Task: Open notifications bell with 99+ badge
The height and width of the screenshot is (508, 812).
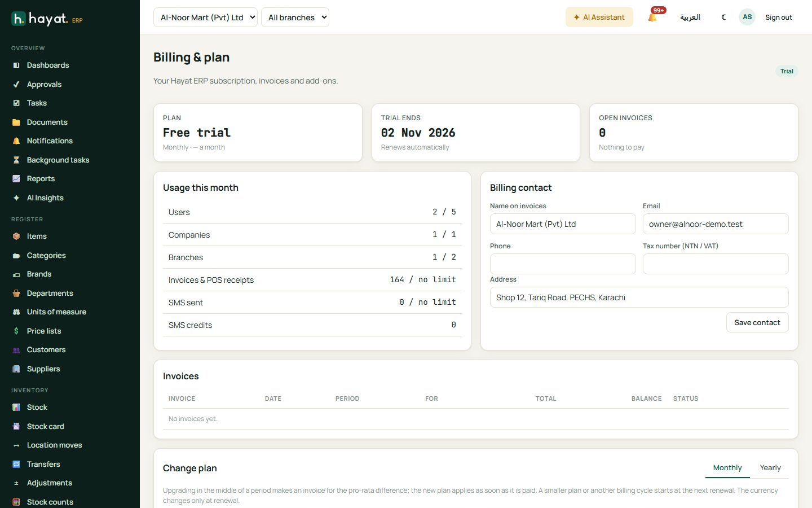Action: pyautogui.click(x=653, y=17)
